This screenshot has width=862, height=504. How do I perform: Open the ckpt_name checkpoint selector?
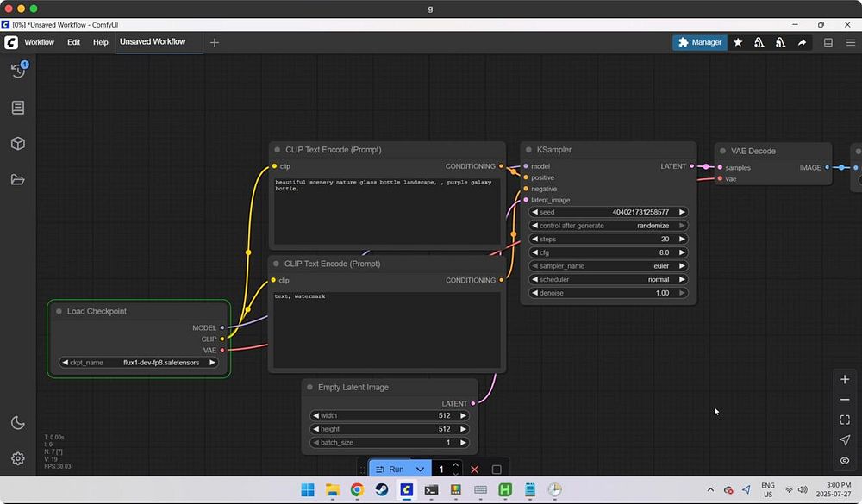pos(138,363)
